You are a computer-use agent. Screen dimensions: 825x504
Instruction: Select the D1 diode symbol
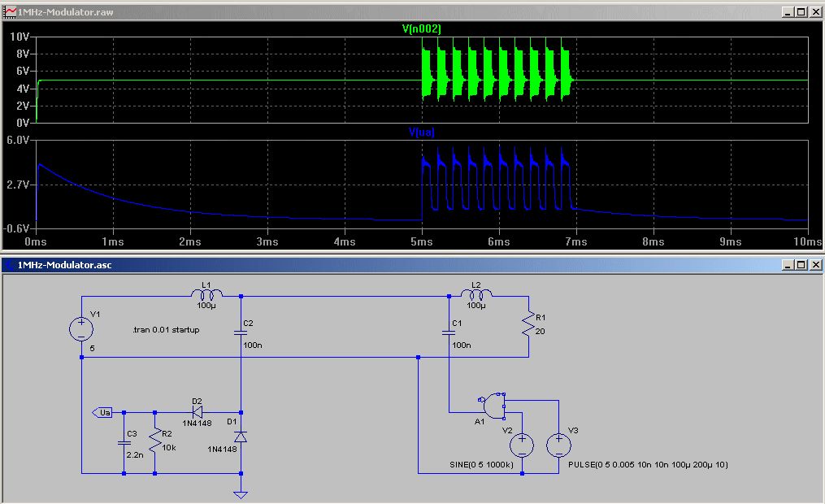pyautogui.click(x=241, y=437)
